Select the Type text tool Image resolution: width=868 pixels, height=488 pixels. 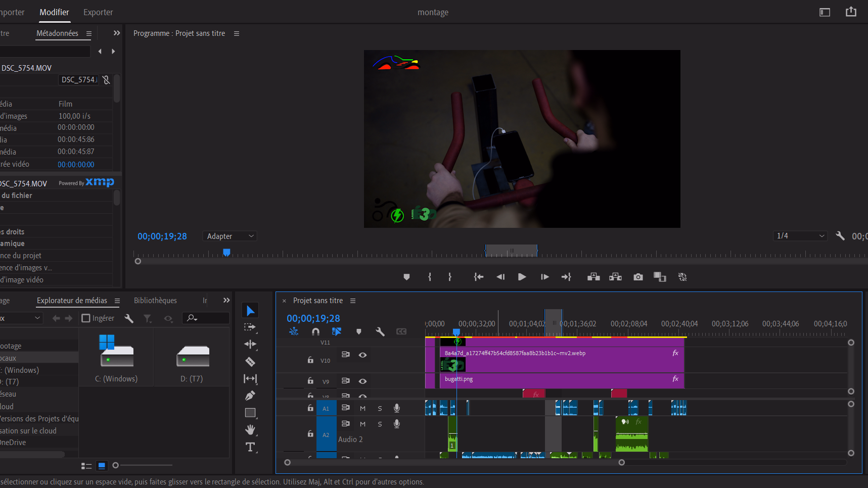(250, 447)
